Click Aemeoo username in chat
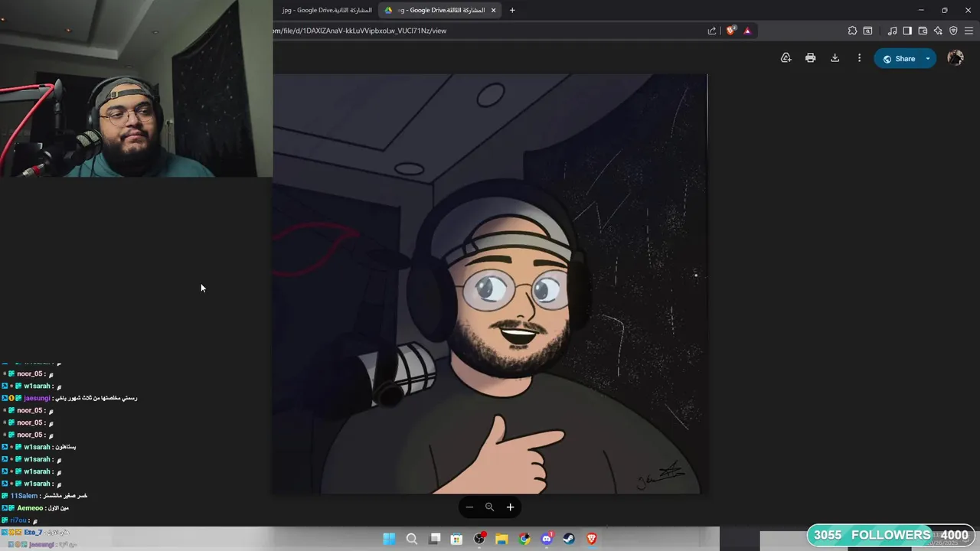The image size is (980, 551). click(30, 508)
